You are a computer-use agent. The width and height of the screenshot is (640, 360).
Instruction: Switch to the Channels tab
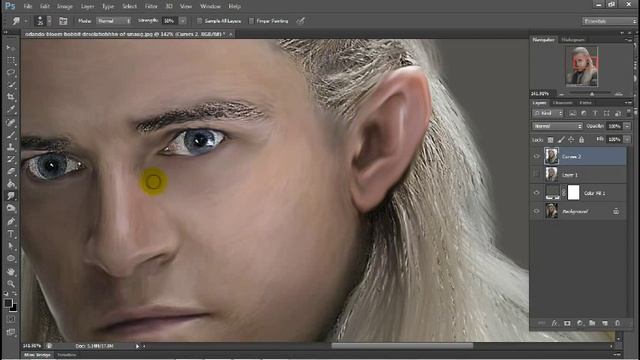tap(562, 103)
